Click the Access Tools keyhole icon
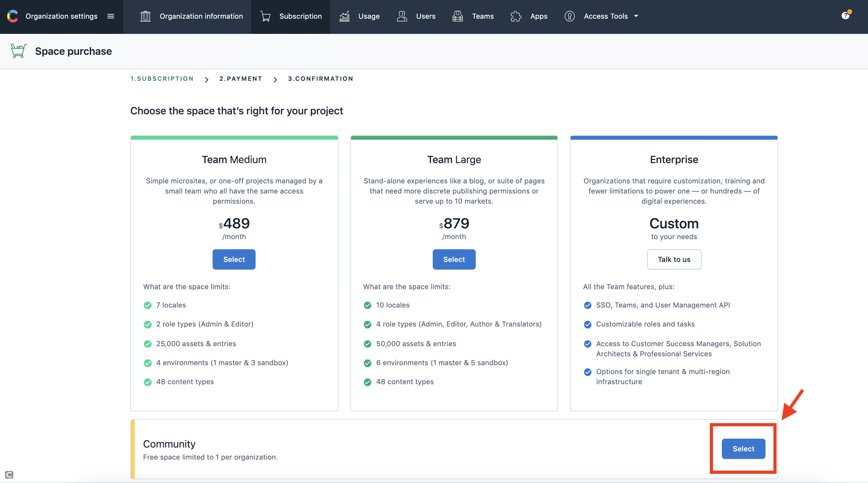The image size is (868, 483). [x=569, y=16]
